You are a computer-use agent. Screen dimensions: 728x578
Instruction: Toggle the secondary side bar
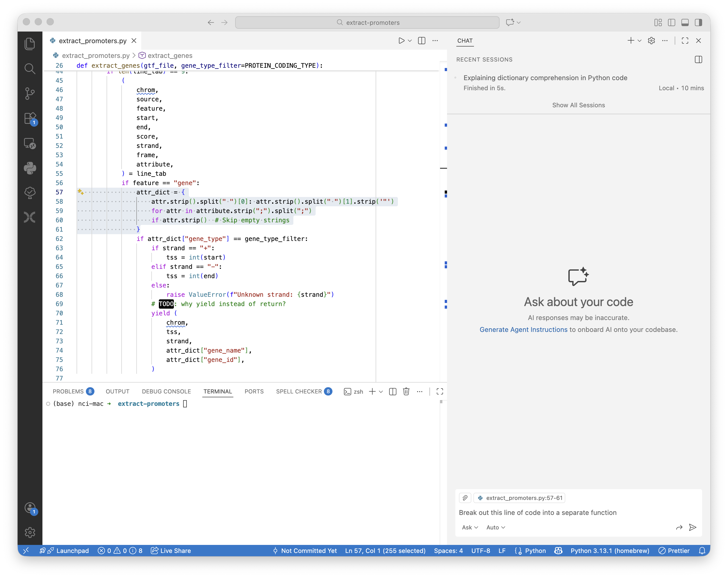698,22
